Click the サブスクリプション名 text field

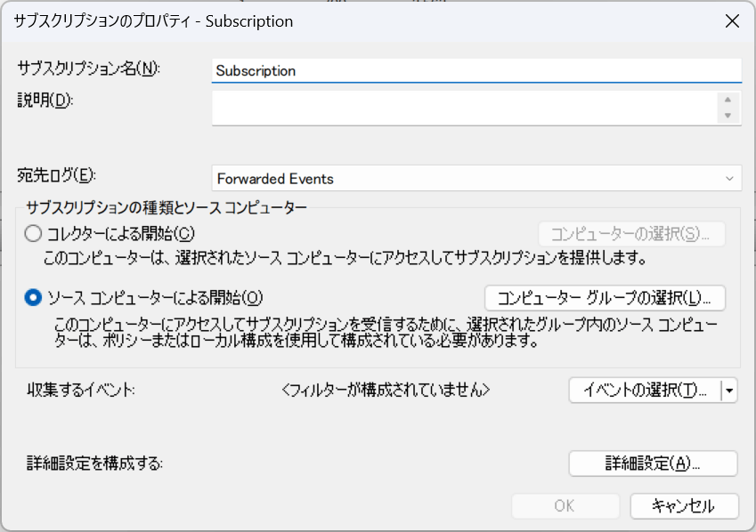click(476, 71)
